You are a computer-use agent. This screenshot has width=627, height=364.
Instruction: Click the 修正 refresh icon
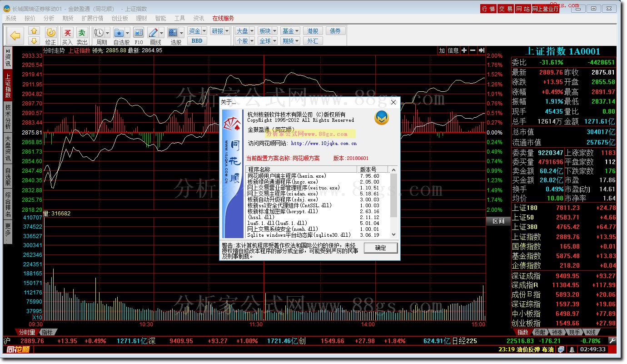coord(51,33)
